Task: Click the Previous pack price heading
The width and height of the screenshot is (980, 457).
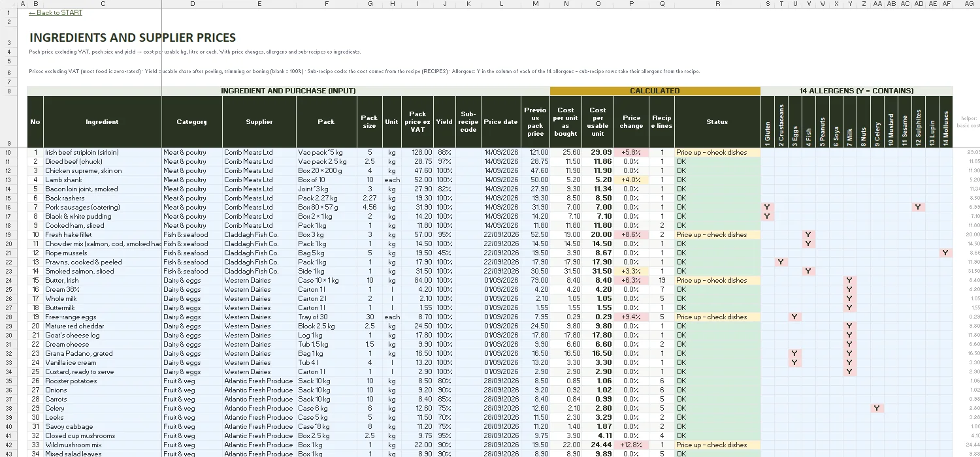Action: point(535,121)
